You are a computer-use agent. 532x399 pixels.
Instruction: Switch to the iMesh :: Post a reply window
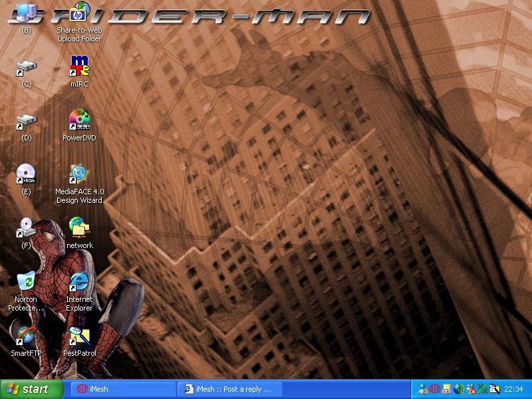tap(229, 389)
